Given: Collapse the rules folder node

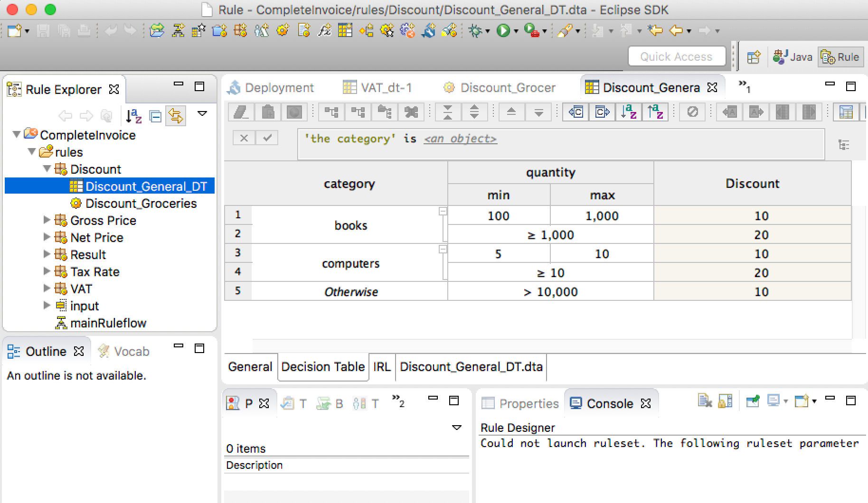Looking at the screenshot, I should pos(32,152).
